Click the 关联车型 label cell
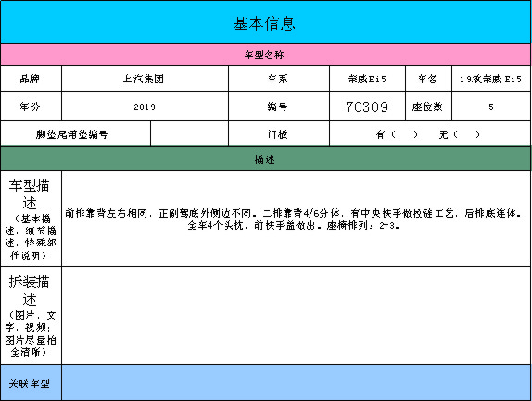Image resolution: width=532 pixels, height=401 pixels. click(x=31, y=382)
